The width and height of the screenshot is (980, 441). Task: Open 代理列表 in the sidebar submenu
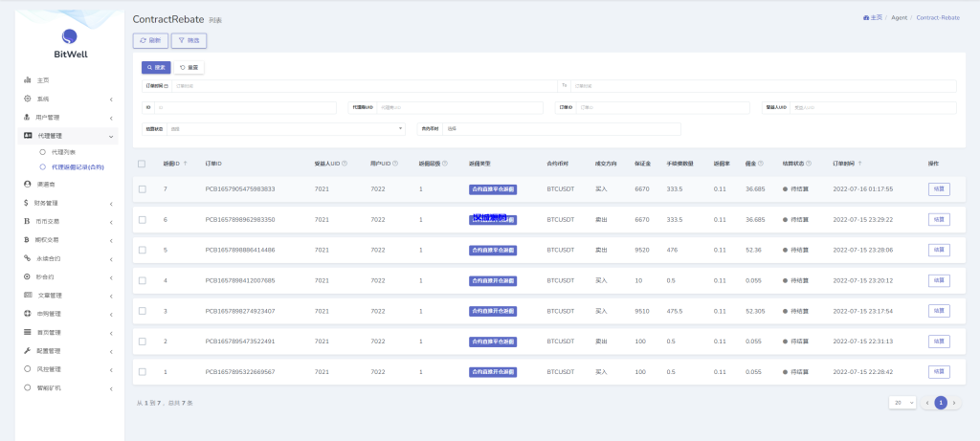pyautogui.click(x=63, y=152)
